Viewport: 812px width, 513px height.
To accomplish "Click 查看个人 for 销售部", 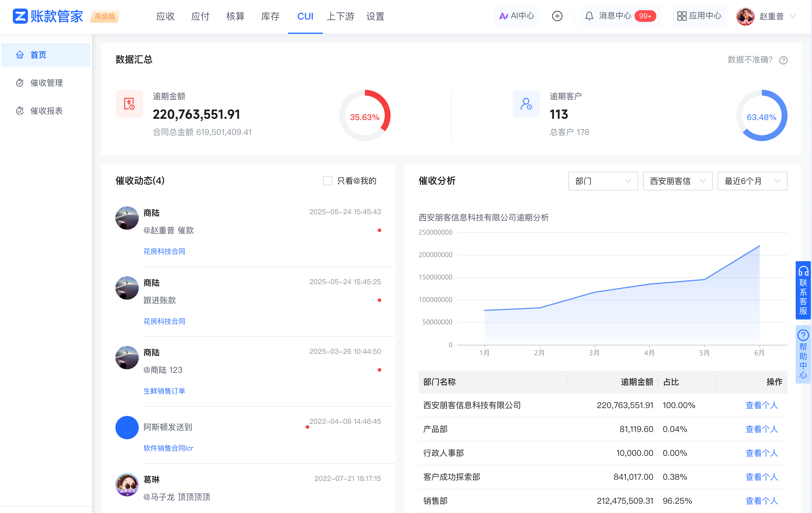I will [761, 501].
